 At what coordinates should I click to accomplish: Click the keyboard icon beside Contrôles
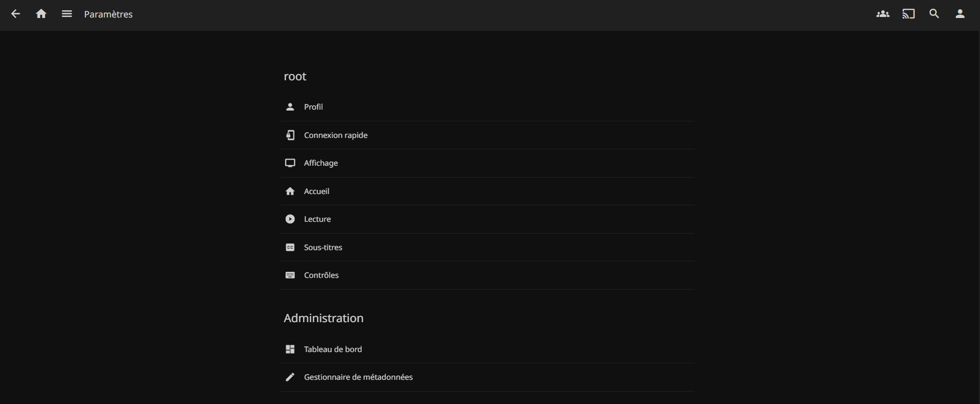click(290, 275)
